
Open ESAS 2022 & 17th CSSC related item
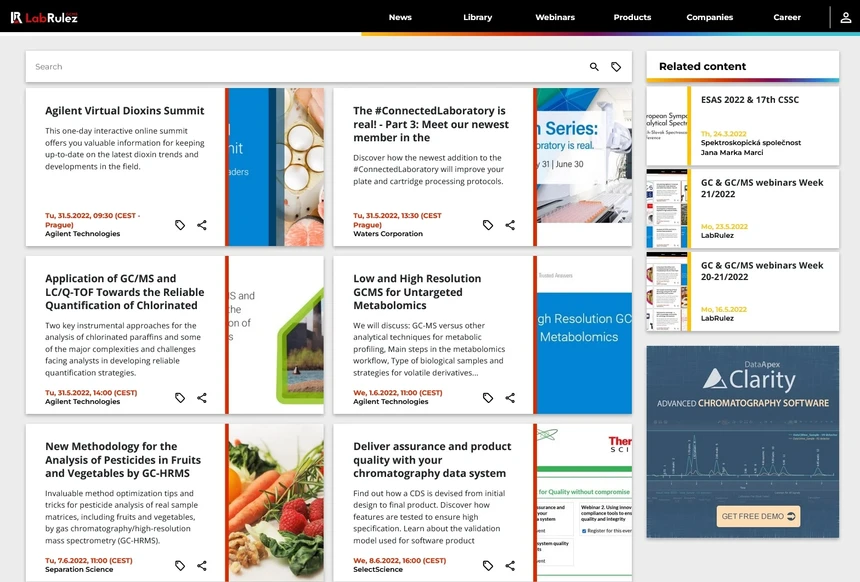click(750, 100)
